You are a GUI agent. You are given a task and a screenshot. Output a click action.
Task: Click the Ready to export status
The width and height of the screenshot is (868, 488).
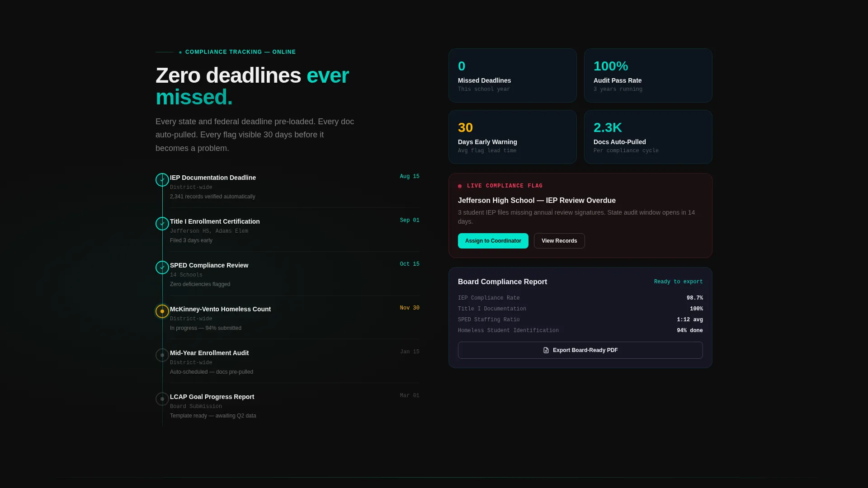(678, 282)
